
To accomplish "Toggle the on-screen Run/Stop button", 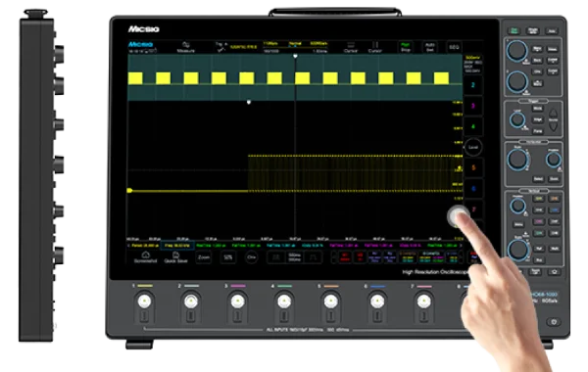I will (406, 47).
